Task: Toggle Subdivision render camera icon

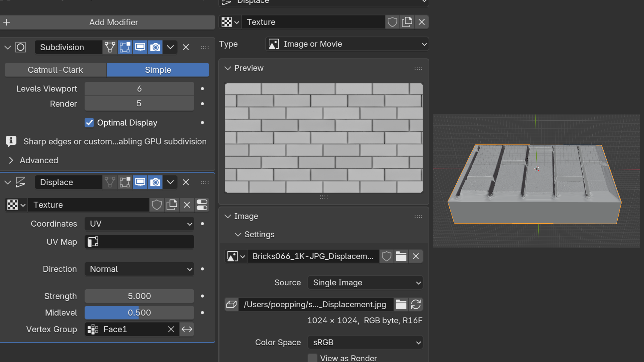Action: 155,47
